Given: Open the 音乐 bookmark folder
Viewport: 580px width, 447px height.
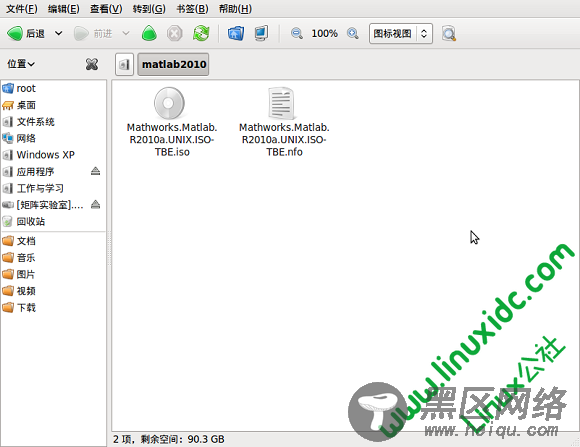Looking at the screenshot, I should [53, 258].
